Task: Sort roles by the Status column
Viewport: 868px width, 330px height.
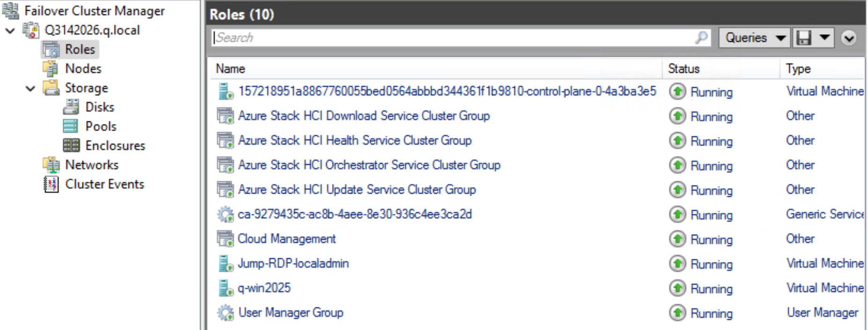Action: pyautogui.click(x=683, y=69)
